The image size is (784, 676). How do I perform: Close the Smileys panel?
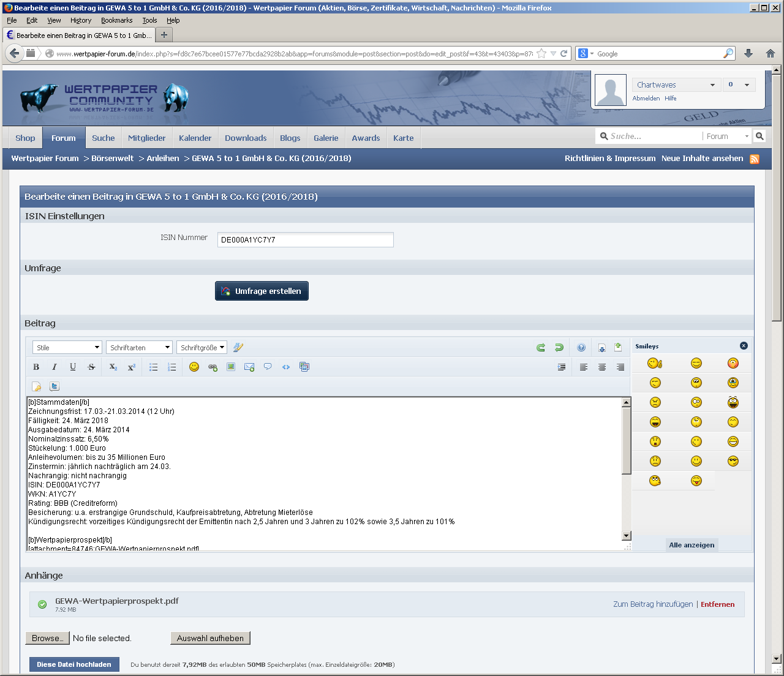[x=744, y=346]
